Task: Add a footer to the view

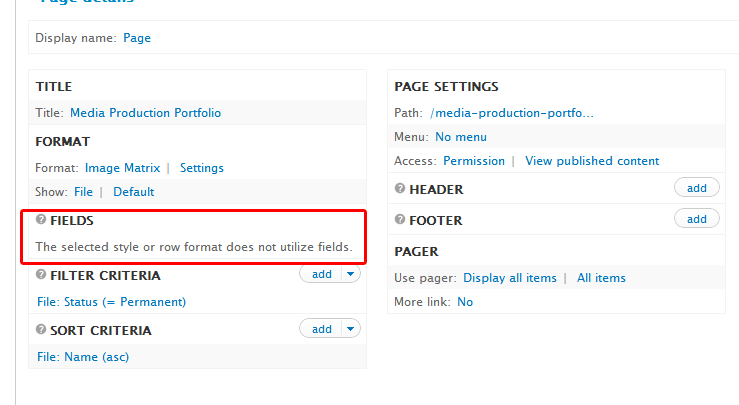Action: pos(696,219)
